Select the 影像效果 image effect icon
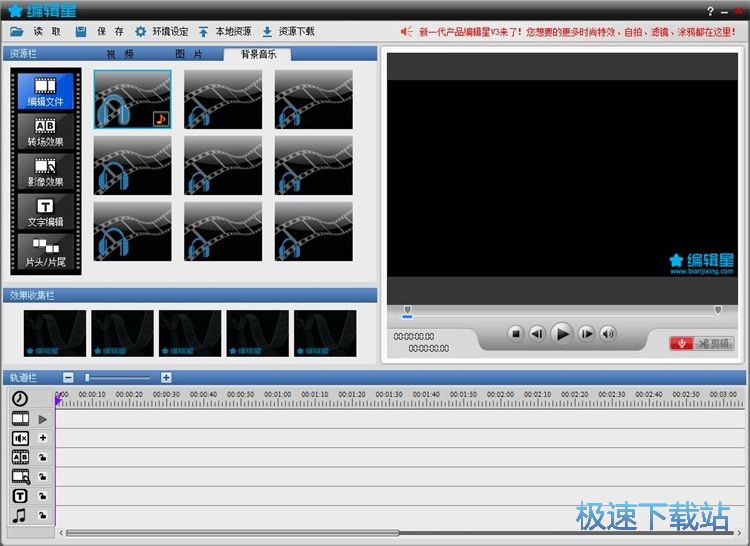This screenshot has width=750, height=546. [x=45, y=172]
